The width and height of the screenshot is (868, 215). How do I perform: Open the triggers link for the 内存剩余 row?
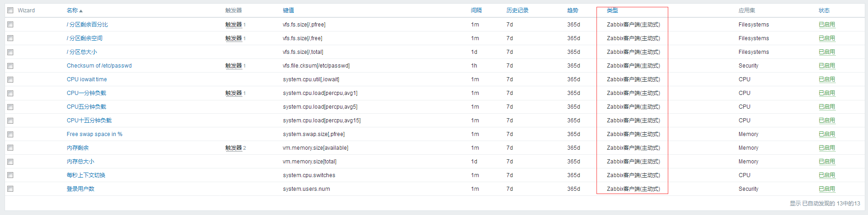(233, 148)
